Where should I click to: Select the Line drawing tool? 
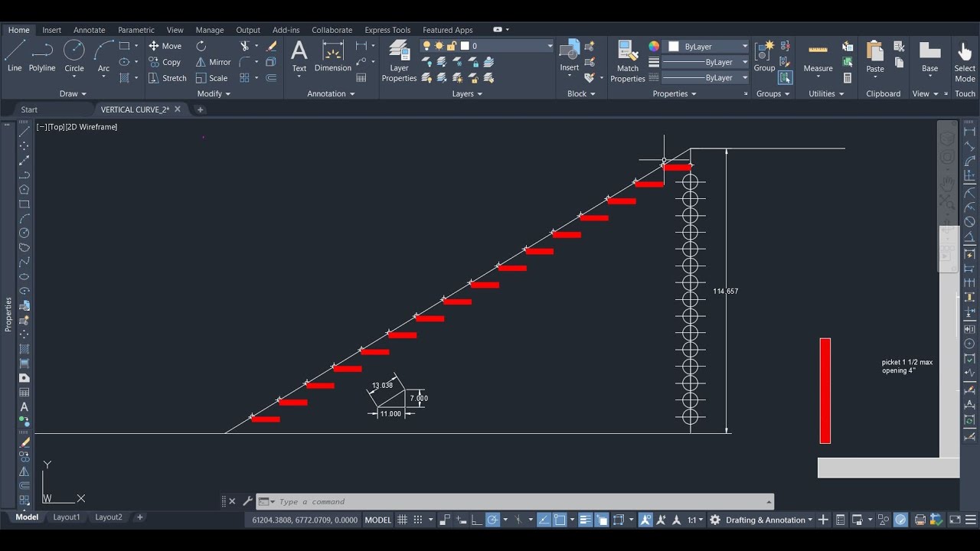click(x=15, y=57)
